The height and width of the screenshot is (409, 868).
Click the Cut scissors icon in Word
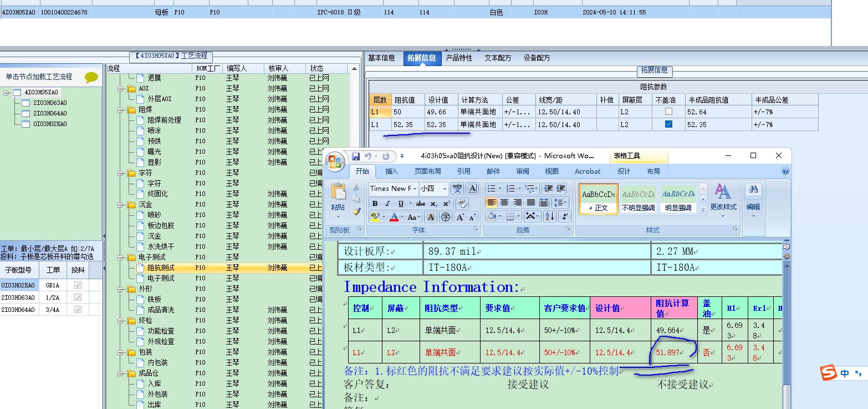356,188
